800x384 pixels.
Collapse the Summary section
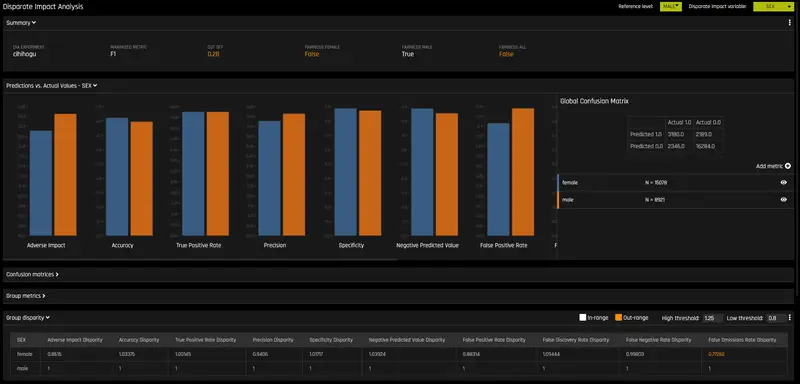pos(21,22)
